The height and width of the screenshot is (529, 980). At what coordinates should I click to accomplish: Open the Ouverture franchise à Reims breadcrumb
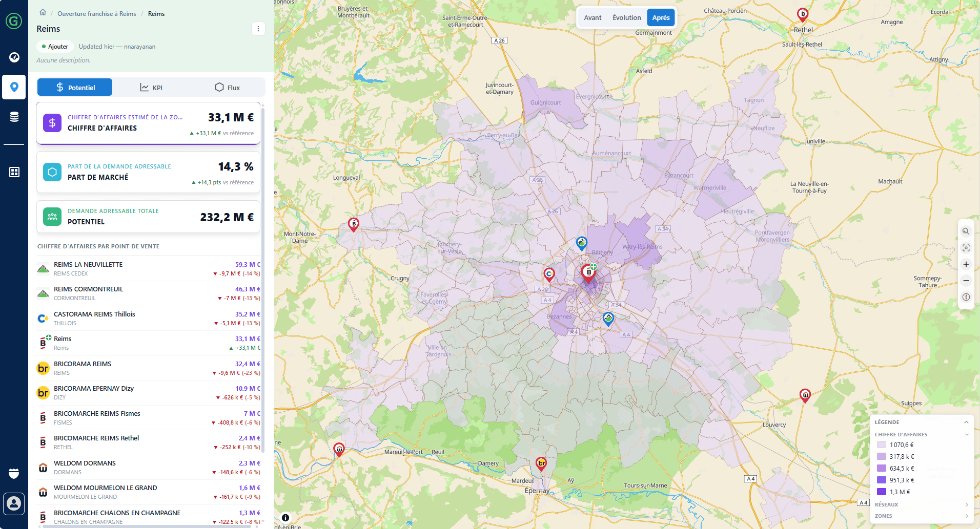pyautogui.click(x=97, y=14)
